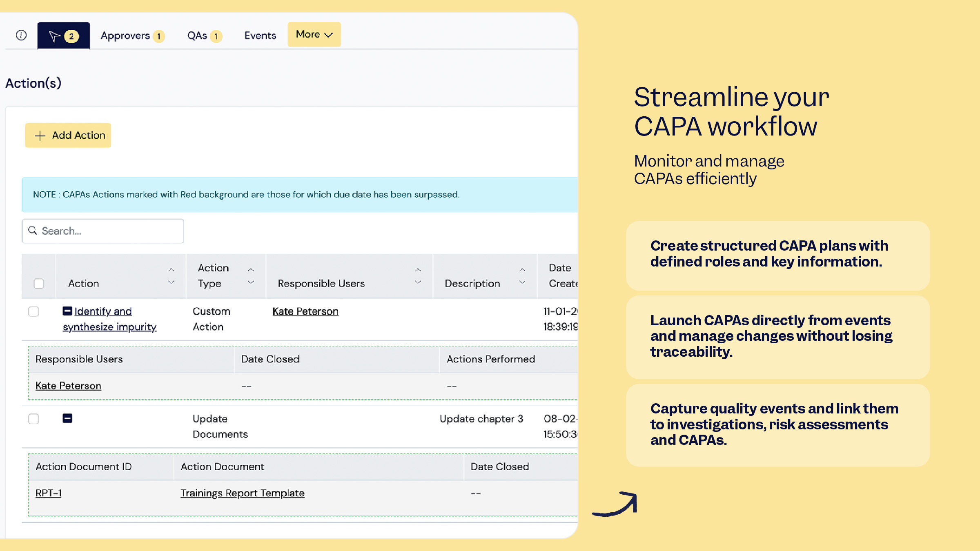
Task: Check the Update Documents row checkbox
Action: click(33, 419)
